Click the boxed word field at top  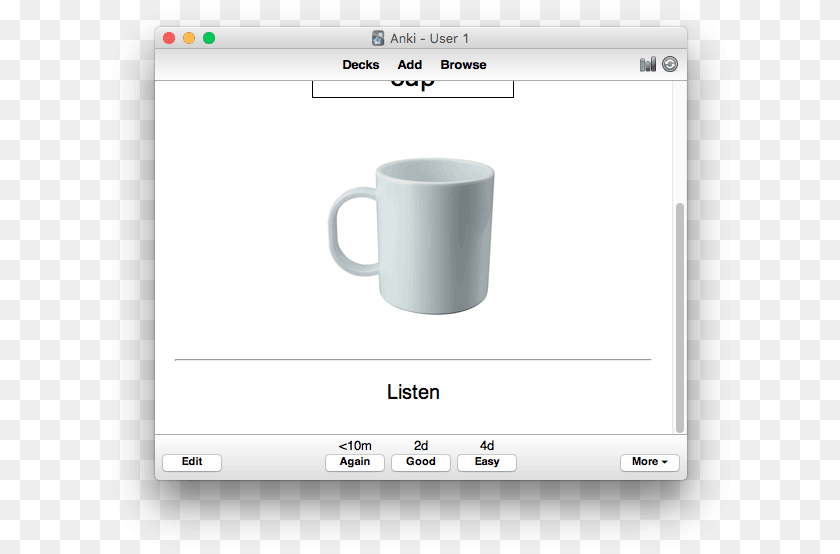click(413, 89)
